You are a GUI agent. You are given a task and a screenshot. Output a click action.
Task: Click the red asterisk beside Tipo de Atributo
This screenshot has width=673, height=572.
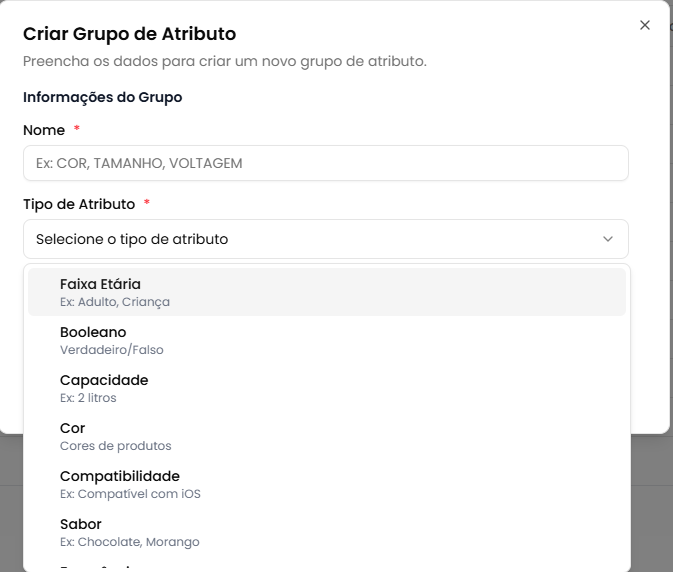pyautogui.click(x=147, y=204)
